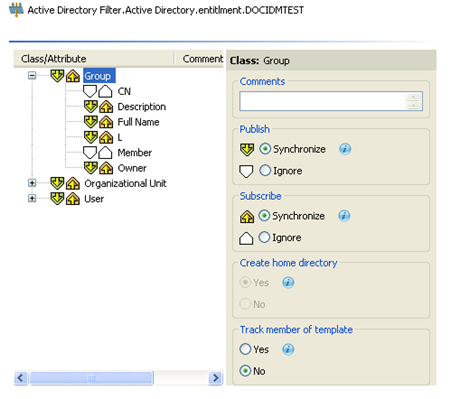Click the Publish Ignore empty shield icon
Image resolution: width=450 pixels, height=399 pixels.
click(246, 171)
